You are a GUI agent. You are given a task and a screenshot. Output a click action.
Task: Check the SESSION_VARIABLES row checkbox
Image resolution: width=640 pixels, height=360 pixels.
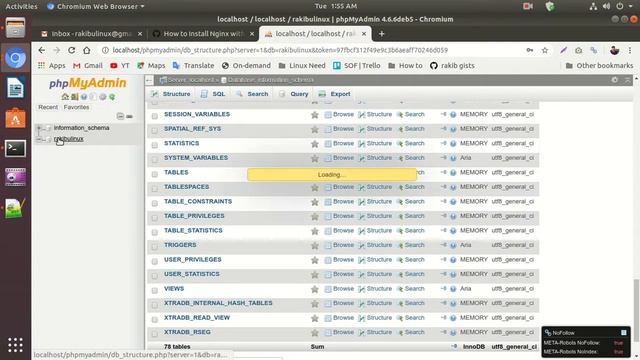[155, 116]
